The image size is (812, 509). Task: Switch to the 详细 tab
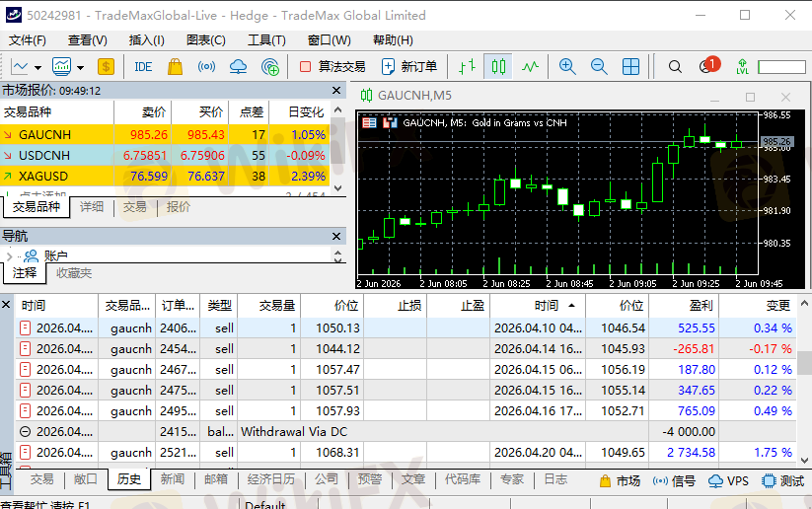point(92,206)
